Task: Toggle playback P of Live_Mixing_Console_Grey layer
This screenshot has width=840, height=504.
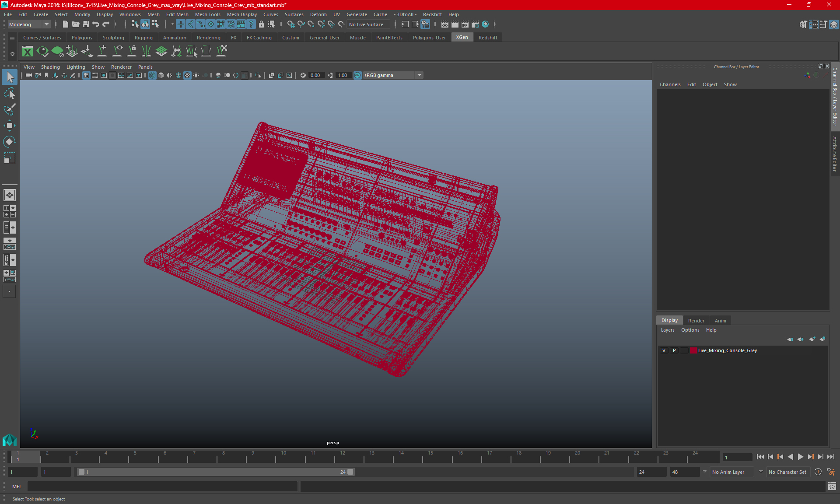Action: click(x=674, y=350)
